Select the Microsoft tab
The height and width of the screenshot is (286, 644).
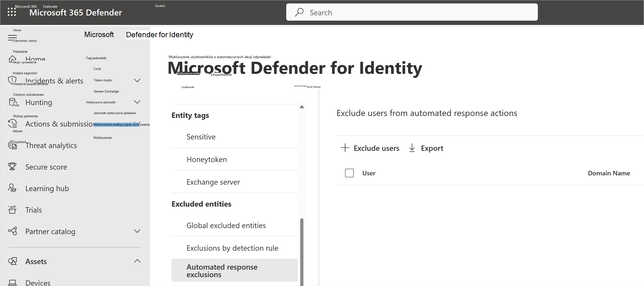99,35
